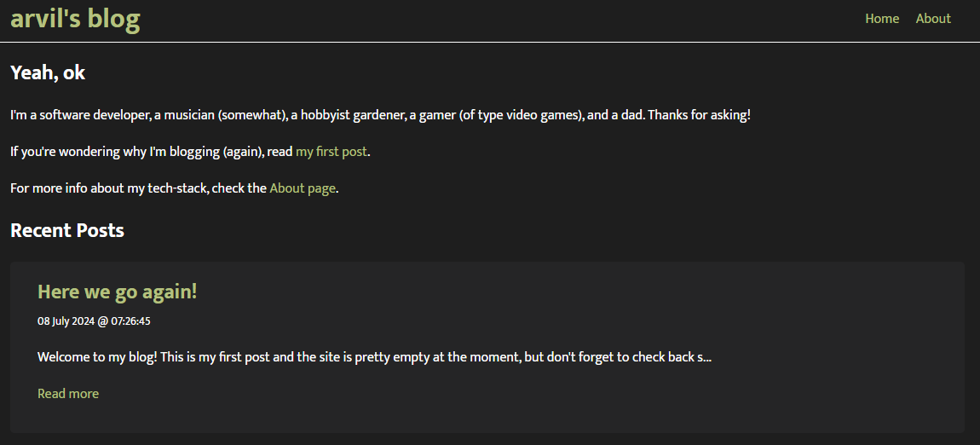This screenshot has height=445, width=980.
Task: Follow the "my first post" inline link
Action: [x=331, y=152]
